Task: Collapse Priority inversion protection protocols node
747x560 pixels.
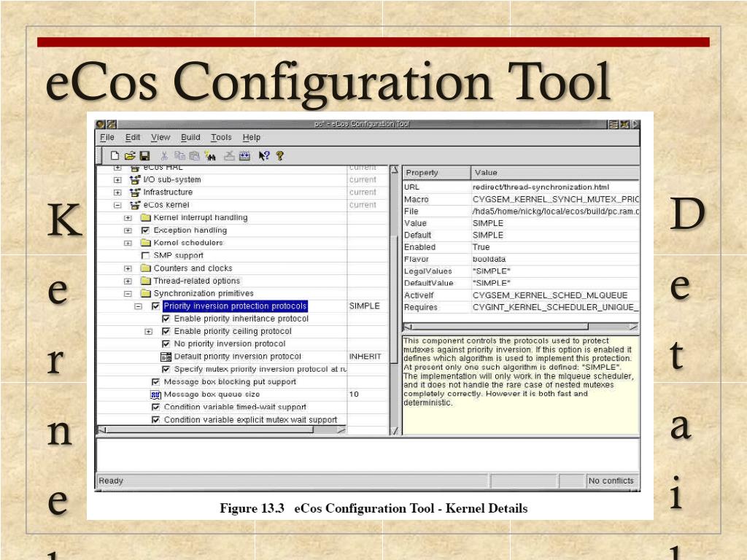Action: pos(138,306)
